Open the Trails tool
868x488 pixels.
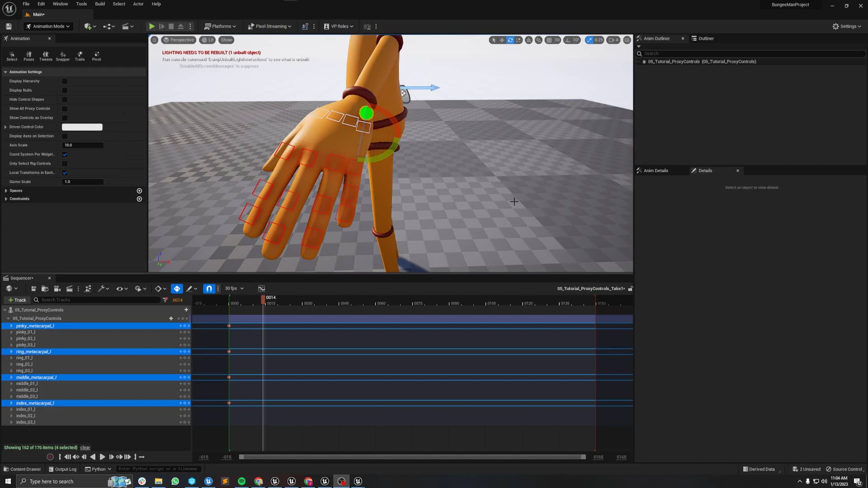coord(80,56)
